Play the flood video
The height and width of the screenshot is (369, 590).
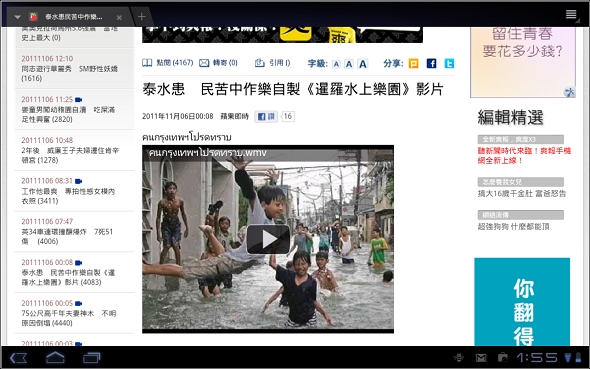click(268, 239)
